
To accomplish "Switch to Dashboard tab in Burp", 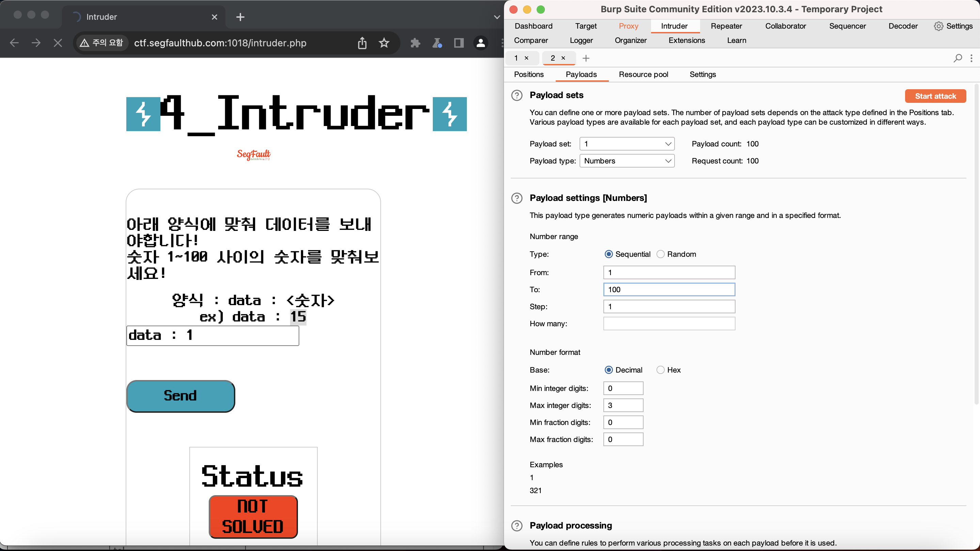I will coord(533,26).
